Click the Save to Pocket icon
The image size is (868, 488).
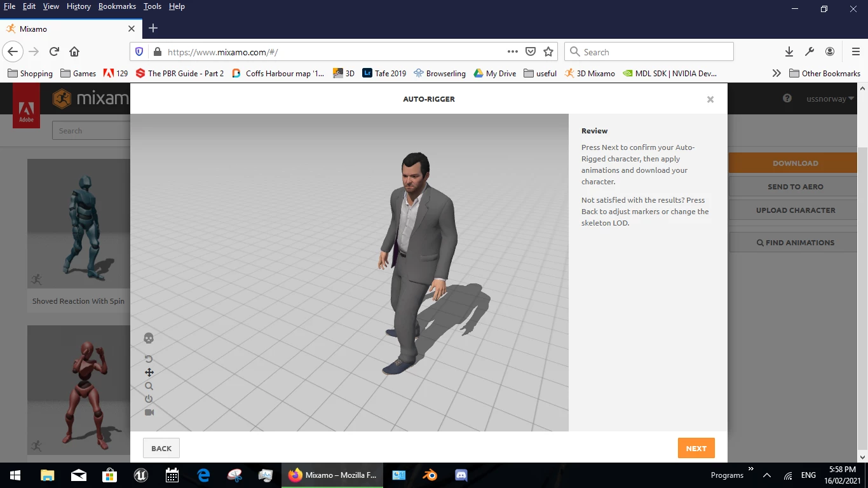click(x=531, y=52)
